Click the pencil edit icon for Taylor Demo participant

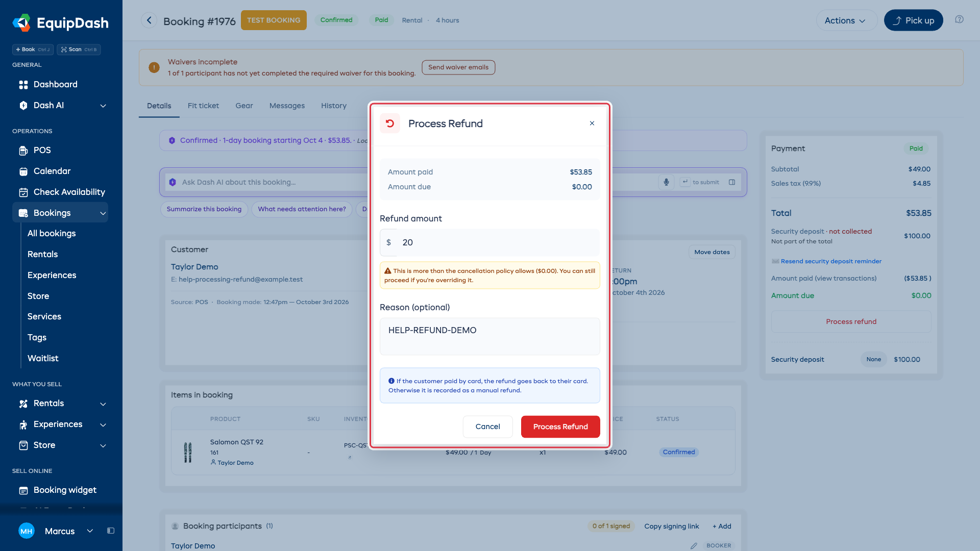pos(694,546)
